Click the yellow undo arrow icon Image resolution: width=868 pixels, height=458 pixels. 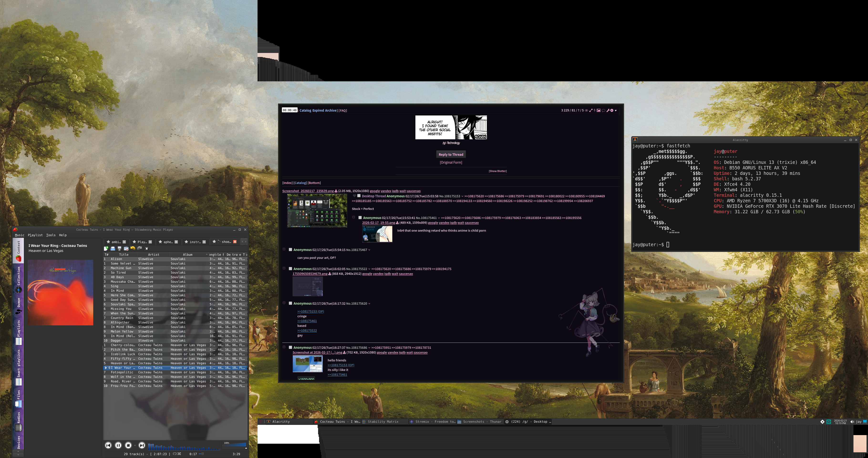133,248
